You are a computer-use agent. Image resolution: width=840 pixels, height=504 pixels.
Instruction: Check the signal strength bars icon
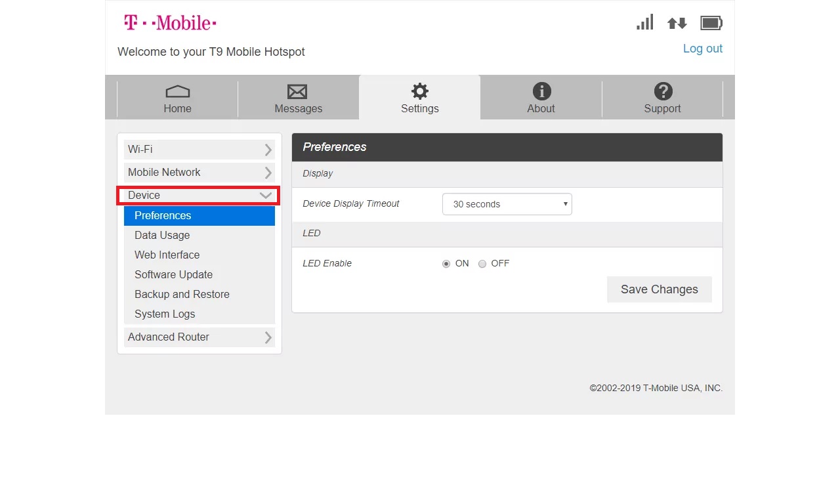(645, 23)
